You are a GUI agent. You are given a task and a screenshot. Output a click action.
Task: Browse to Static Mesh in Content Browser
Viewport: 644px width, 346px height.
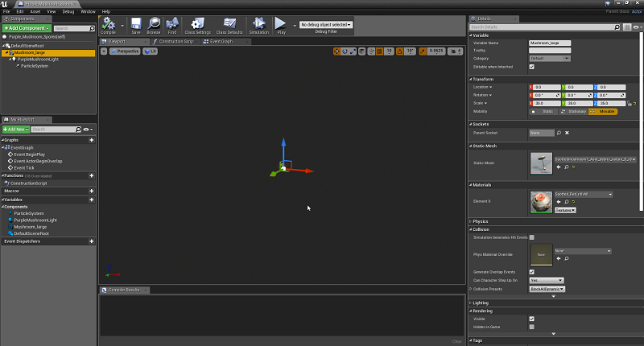click(x=567, y=167)
